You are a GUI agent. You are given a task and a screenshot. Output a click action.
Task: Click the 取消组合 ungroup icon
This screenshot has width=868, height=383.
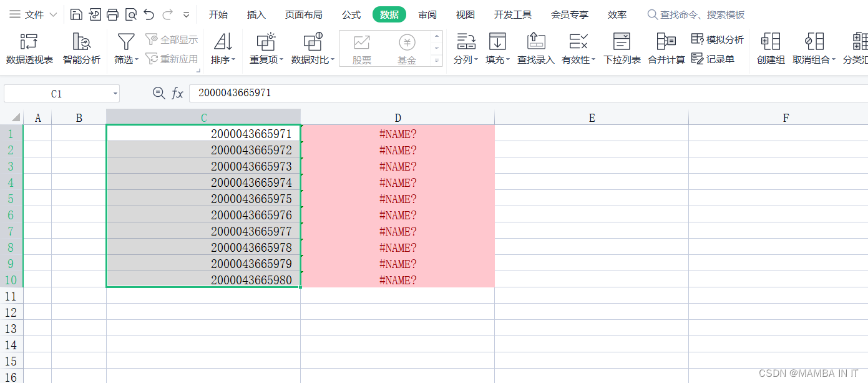pyautogui.click(x=814, y=42)
